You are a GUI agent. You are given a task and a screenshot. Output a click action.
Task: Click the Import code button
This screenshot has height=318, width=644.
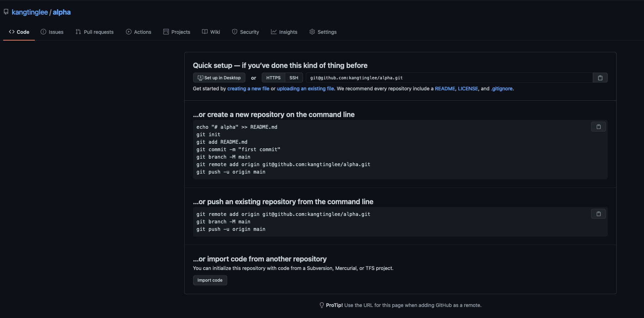(210, 280)
